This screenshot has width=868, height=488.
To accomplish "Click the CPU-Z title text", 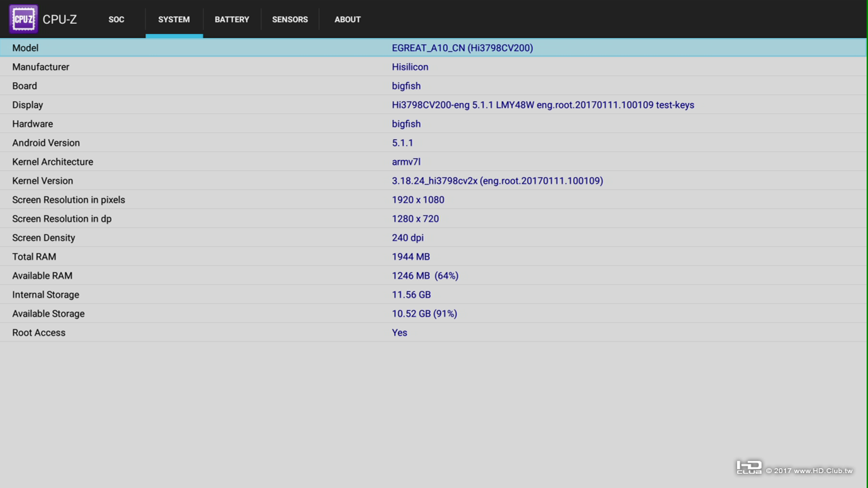I will (x=60, y=20).
